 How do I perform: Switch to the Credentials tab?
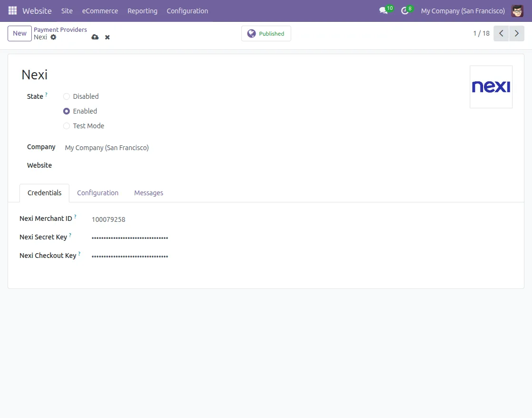tap(45, 193)
